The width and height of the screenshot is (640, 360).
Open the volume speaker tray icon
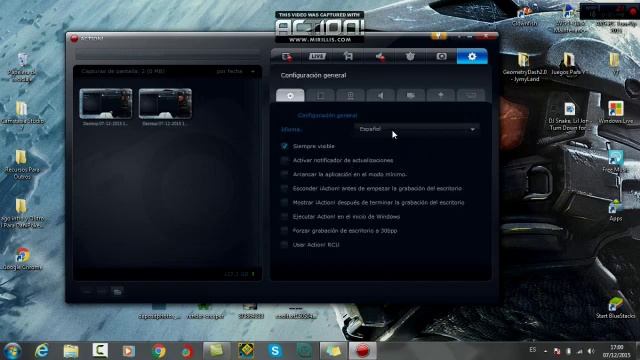click(591, 351)
